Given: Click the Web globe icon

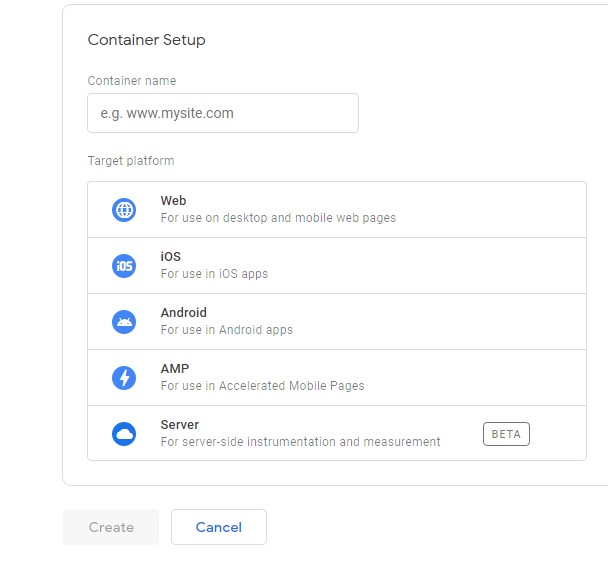Looking at the screenshot, I should point(124,210).
